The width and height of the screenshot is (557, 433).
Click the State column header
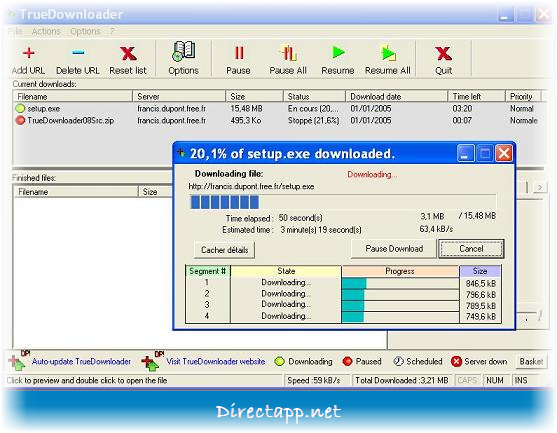tap(286, 271)
